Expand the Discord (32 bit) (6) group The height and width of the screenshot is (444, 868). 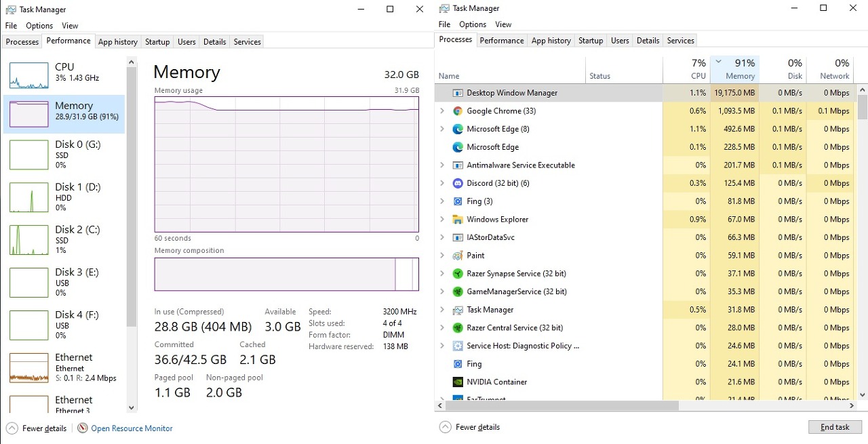pos(443,183)
